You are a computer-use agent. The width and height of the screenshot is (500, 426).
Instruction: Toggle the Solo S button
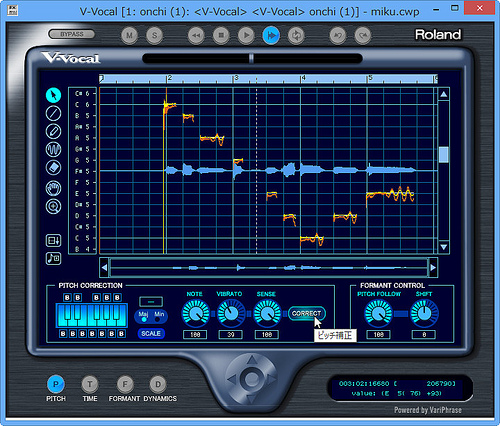pos(154,35)
